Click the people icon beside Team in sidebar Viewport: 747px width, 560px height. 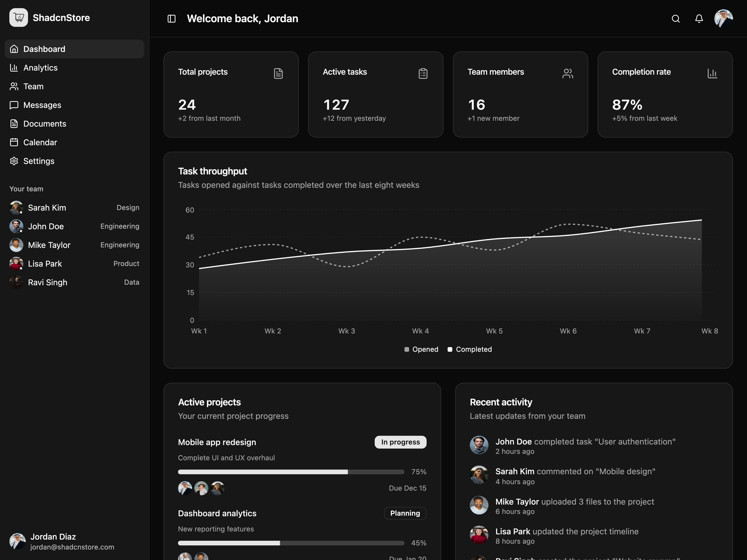coord(14,86)
